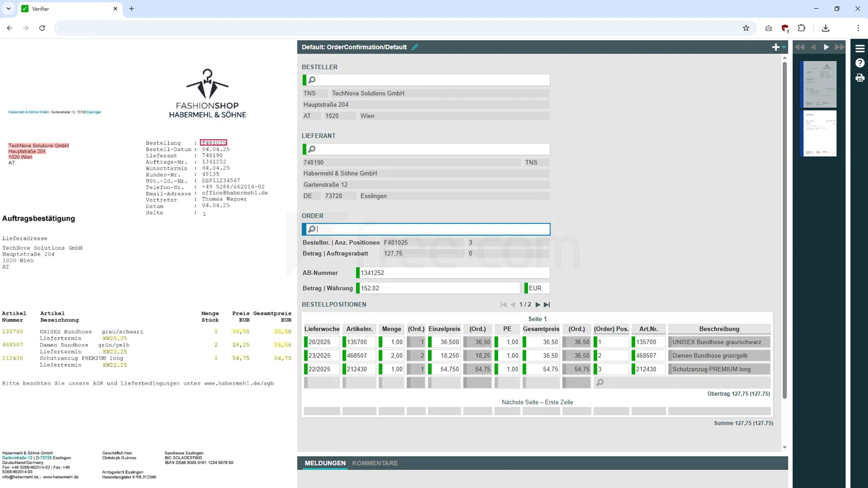
Task: Go to previous document arrow in header
Action: (x=813, y=47)
